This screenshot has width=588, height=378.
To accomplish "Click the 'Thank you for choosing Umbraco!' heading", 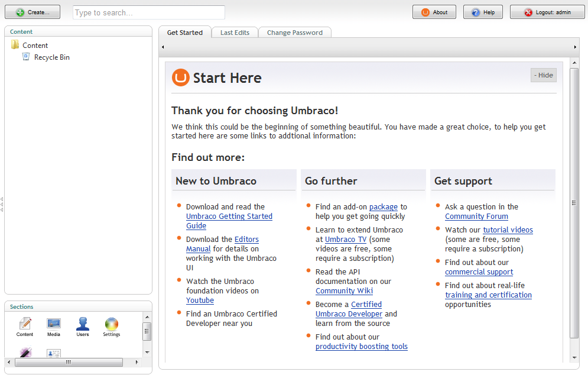I will point(255,111).
